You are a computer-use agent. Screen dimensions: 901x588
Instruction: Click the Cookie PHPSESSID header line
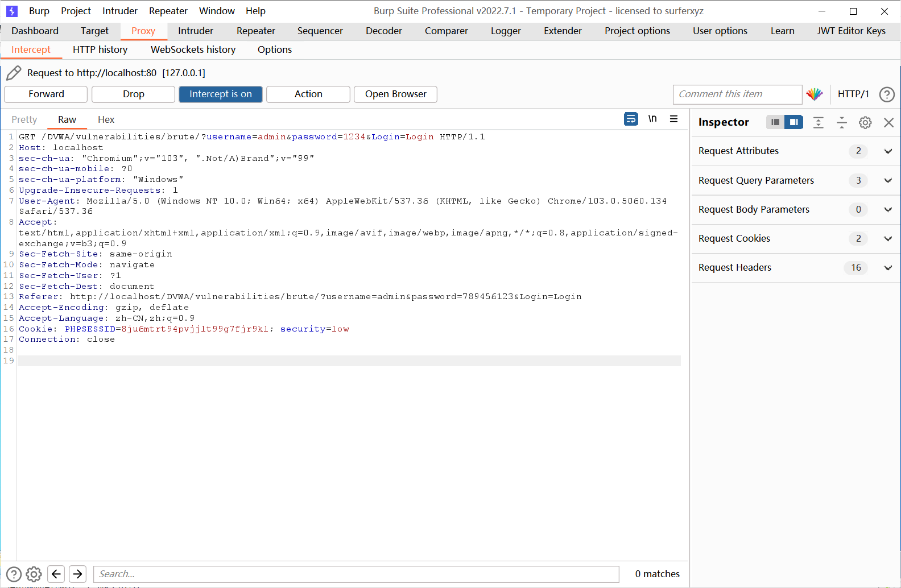[184, 329]
